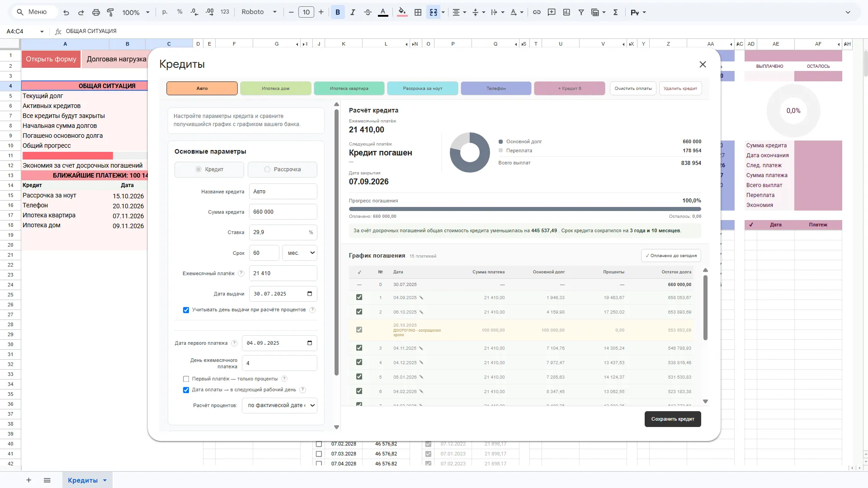Select the Телефон credit tab
868x488 pixels.
point(496,89)
